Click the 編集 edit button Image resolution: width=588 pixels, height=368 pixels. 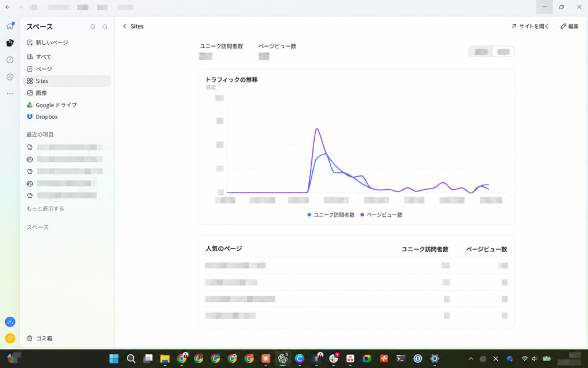click(569, 26)
